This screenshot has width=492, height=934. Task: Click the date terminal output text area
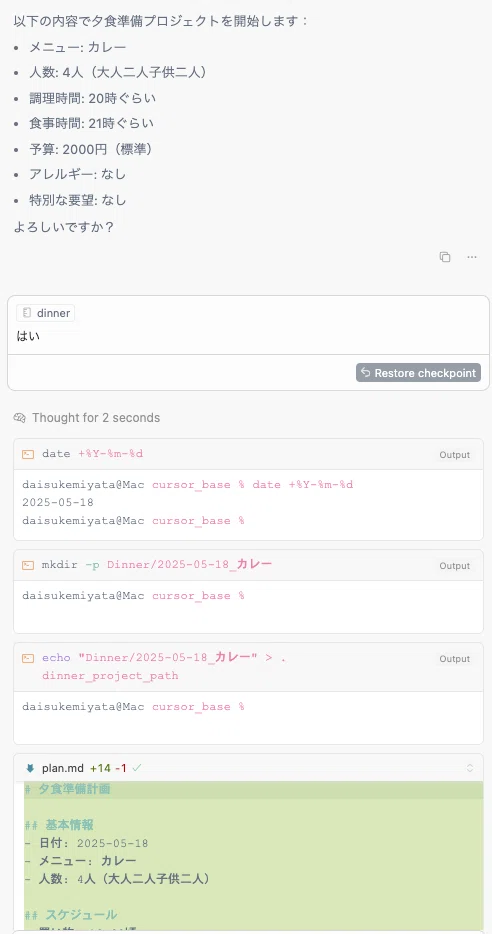[x=248, y=504]
